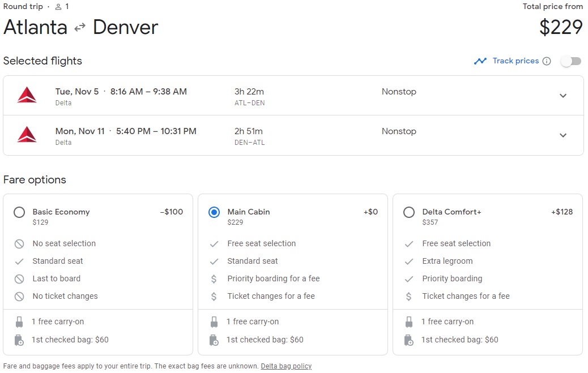Select the Basic Economy radio button

coord(19,212)
